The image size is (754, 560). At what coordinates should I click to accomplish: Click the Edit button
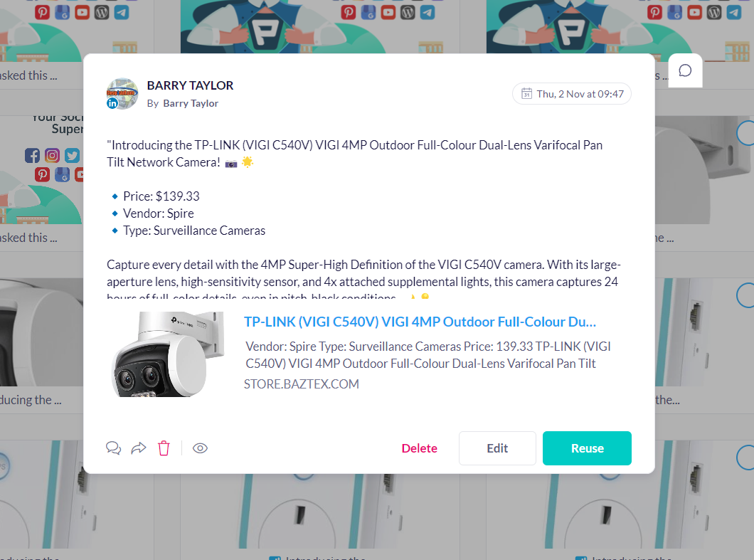point(497,448)
